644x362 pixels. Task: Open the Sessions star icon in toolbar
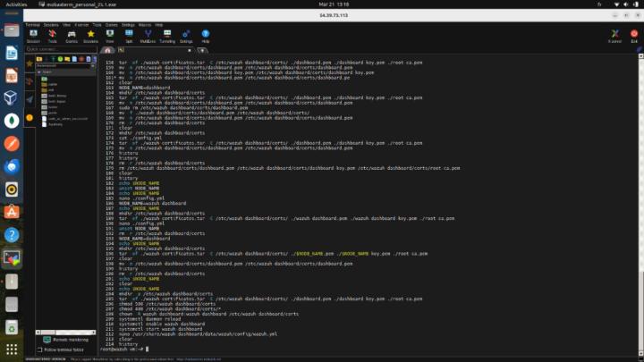pos(90,36)
